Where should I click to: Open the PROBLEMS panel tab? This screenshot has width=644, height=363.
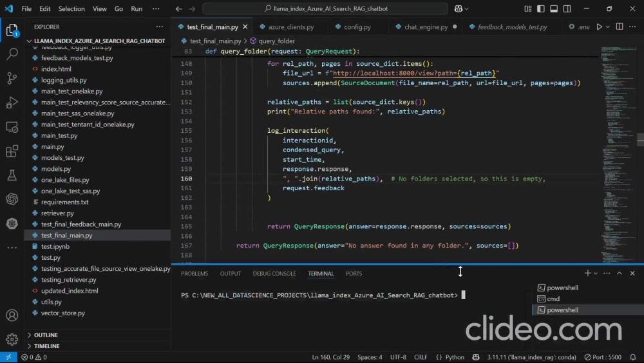coord(194,273)
